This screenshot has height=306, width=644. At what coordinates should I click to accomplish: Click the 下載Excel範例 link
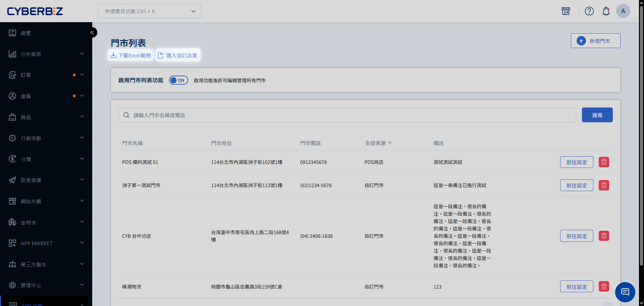(130, 55)
